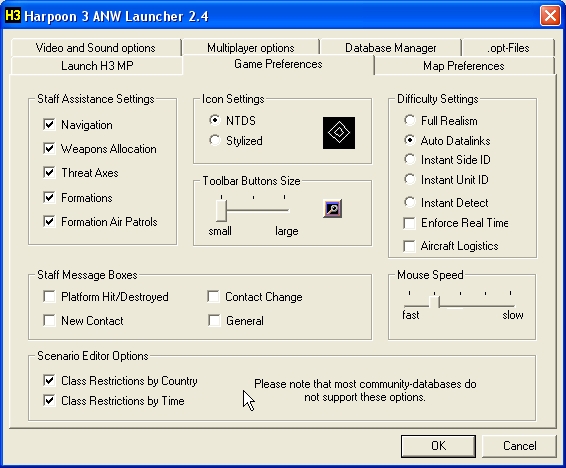Click the community-databases note text
Viewport: 566px width, 468px height.
click(365, 390)
